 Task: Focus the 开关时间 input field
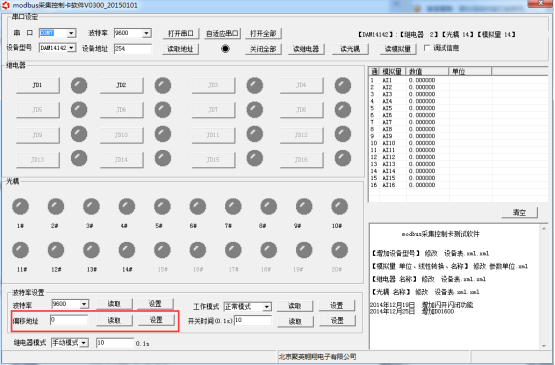[x=253, y=320]
